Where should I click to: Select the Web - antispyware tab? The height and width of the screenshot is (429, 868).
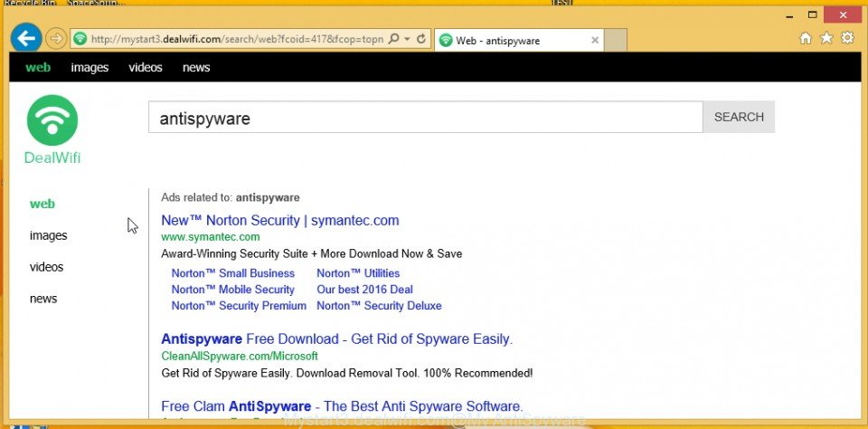point(519,40)
